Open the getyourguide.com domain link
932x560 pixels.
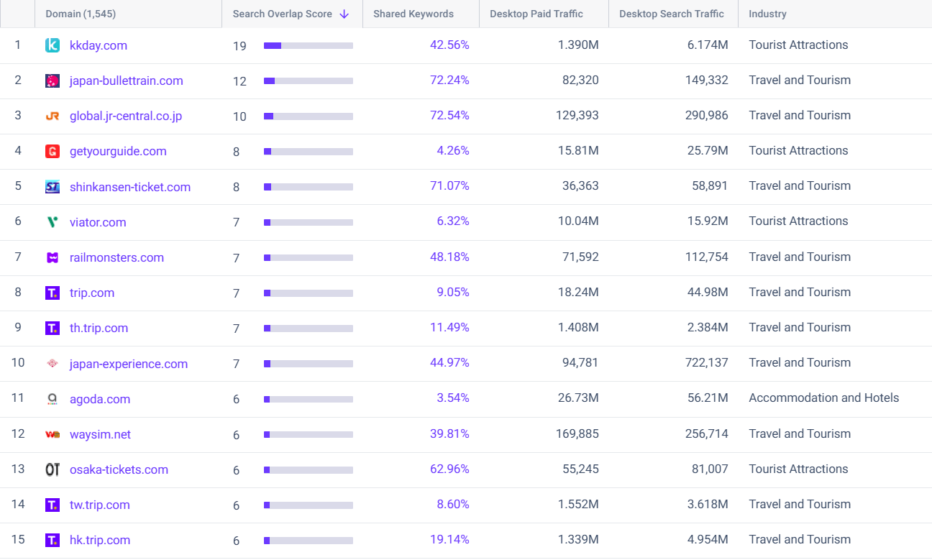(118, 151)
